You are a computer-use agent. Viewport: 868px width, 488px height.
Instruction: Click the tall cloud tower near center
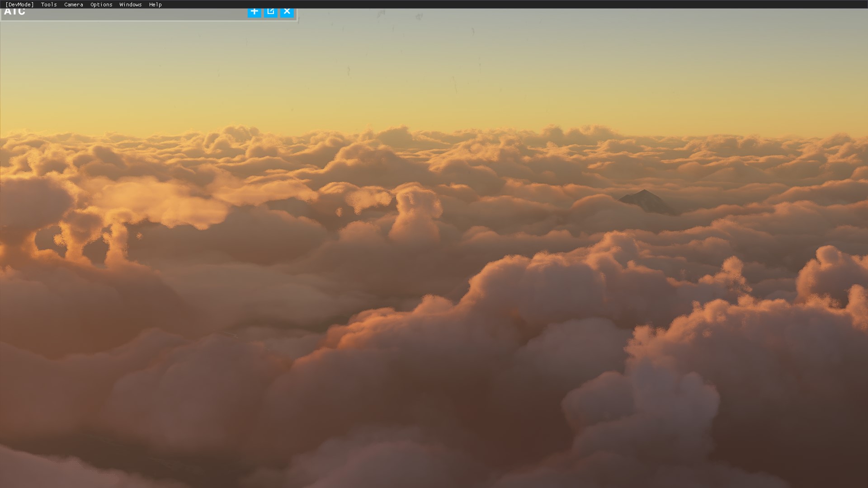(415, 212)
